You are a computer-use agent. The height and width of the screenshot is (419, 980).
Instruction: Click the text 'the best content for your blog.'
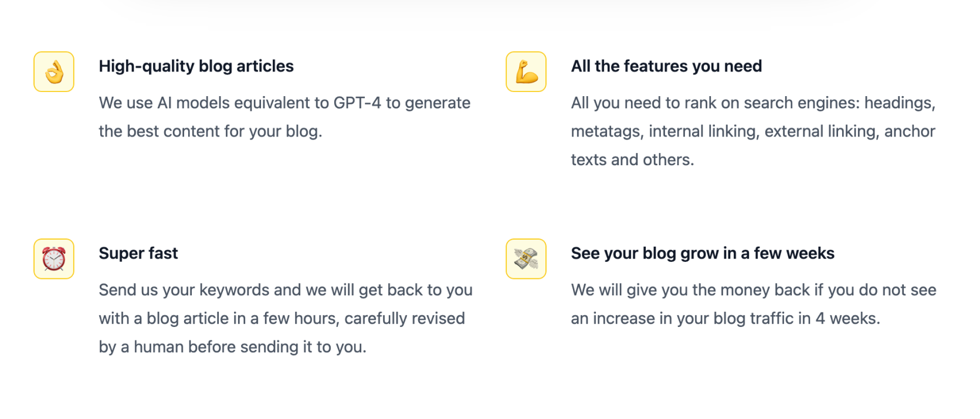click(211, 131)
